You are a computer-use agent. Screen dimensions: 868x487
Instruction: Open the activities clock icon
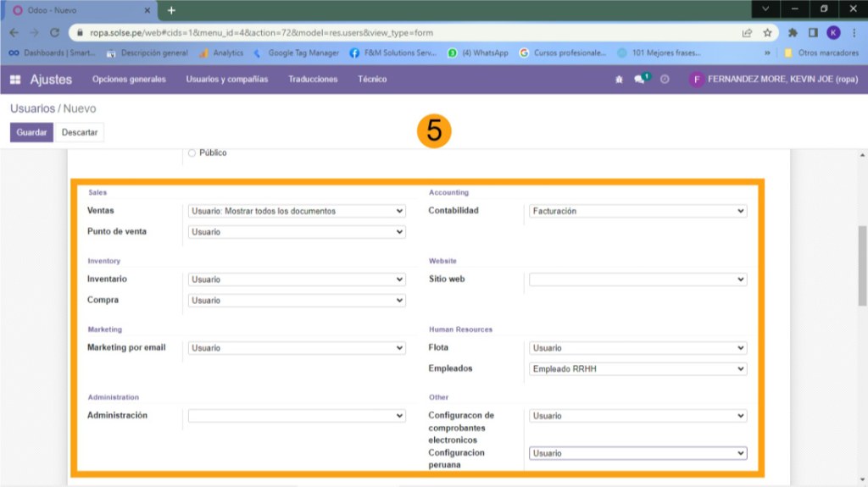pos(665,80)
